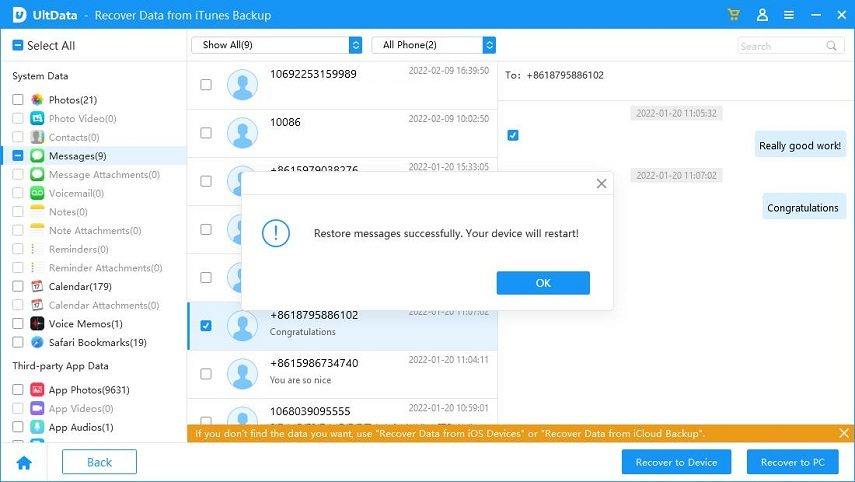Open the All Phone(2) dropdown
The width and height of the screenshot is (855, 482).
[433, 45]
